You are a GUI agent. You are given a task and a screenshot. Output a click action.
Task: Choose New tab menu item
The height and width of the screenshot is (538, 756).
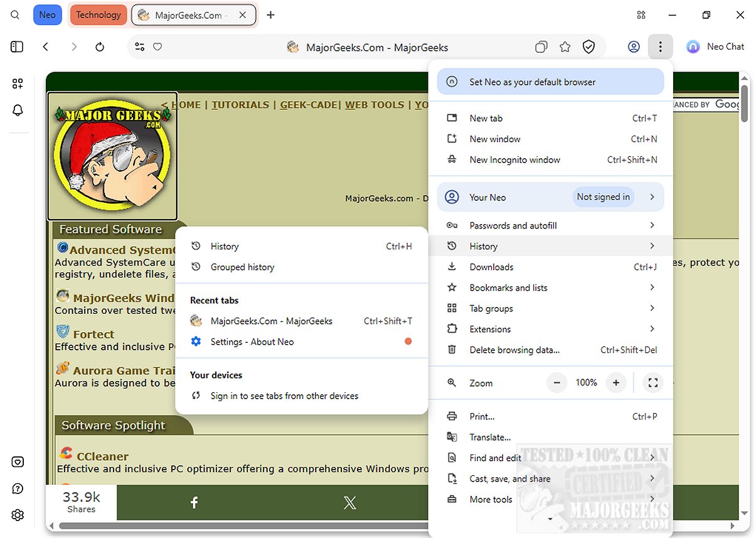tap(550, 118)
